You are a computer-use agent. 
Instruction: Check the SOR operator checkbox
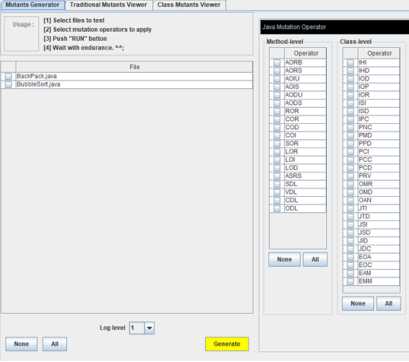(x=277, y=143)
